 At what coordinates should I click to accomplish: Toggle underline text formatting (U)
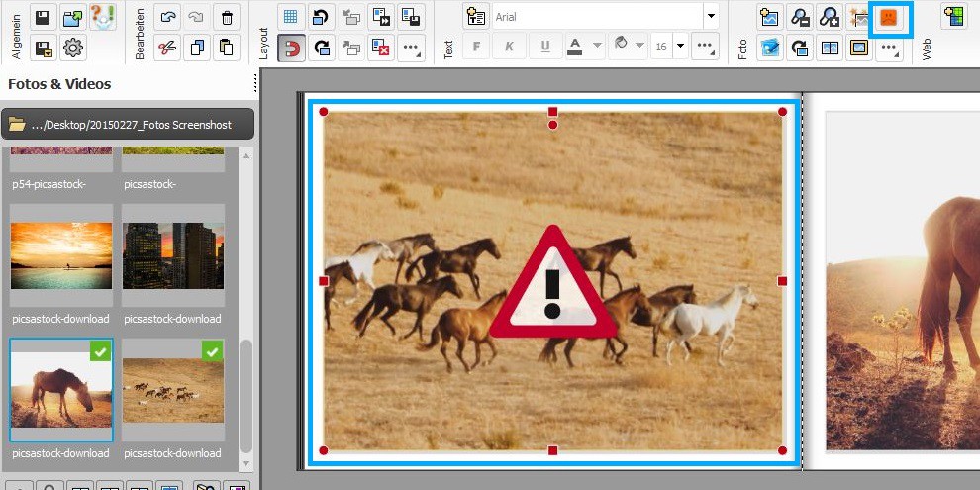coord(544,47)
